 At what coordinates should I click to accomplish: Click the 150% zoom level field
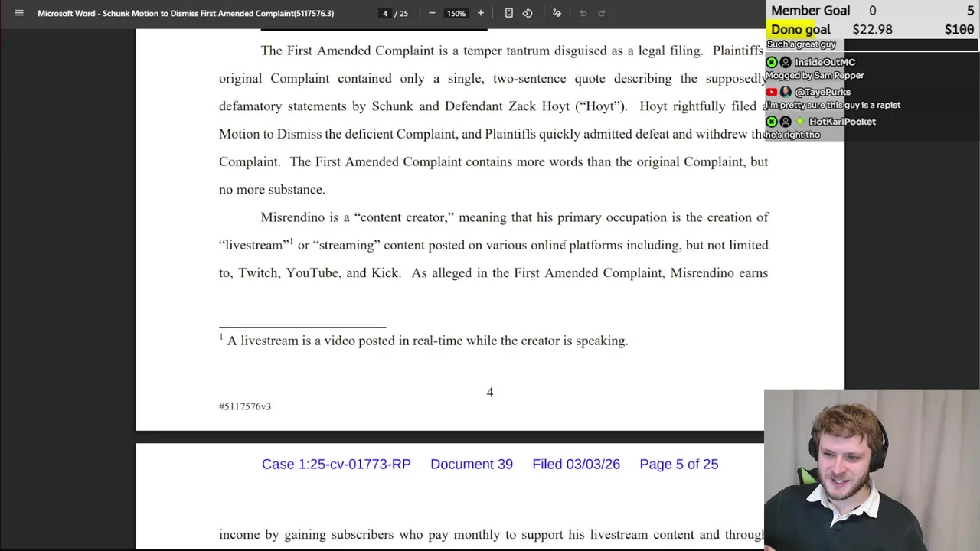(456, 13)
